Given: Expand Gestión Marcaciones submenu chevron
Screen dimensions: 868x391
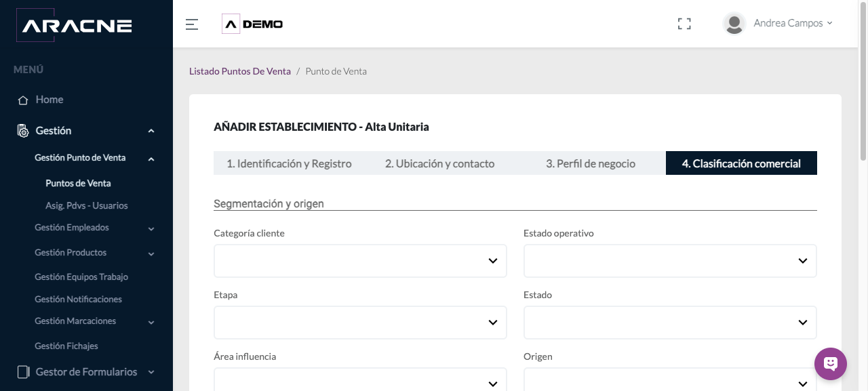Looking at the screenshot, I should (151, 323).
